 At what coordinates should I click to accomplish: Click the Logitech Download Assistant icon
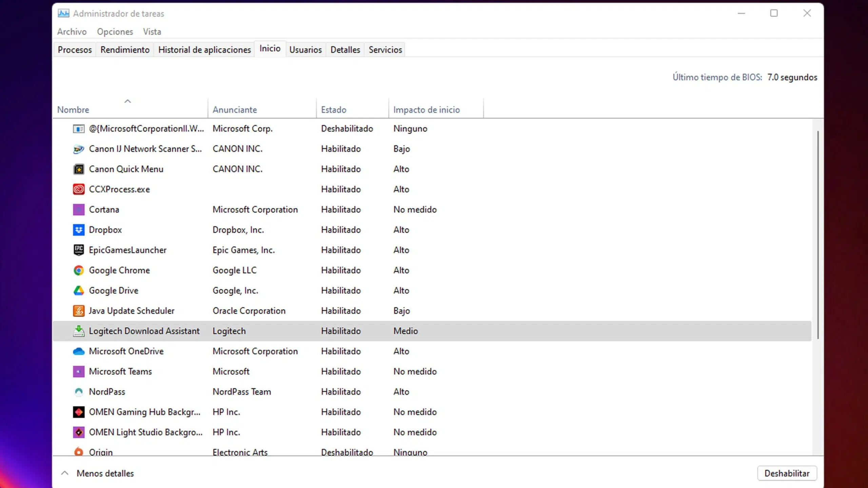click(79, 331)
